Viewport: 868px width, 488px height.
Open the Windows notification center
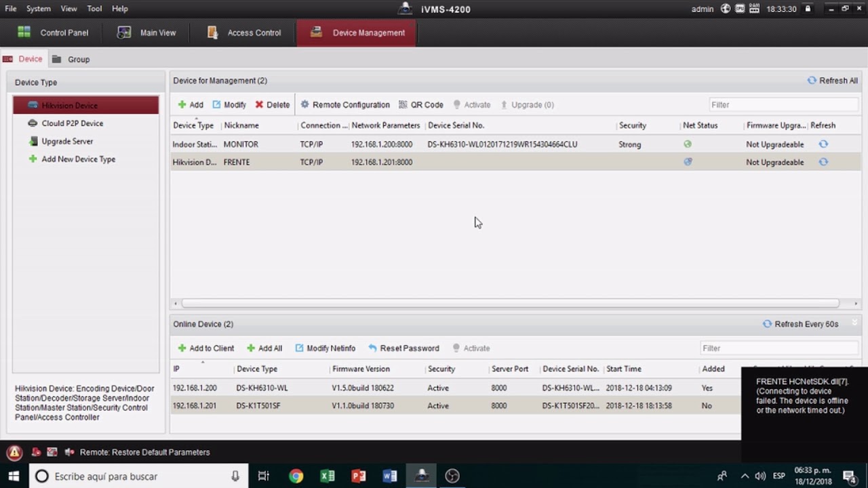[849, 476]
